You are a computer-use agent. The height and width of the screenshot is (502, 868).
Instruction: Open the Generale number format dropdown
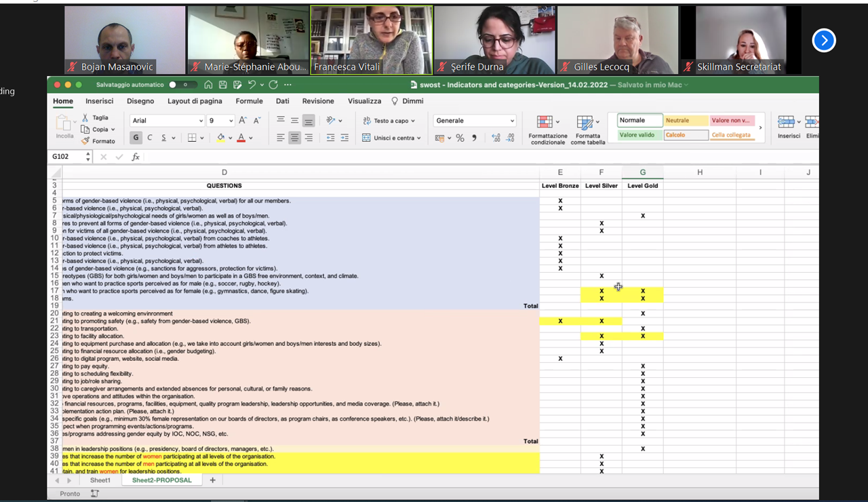pos(511,121)
